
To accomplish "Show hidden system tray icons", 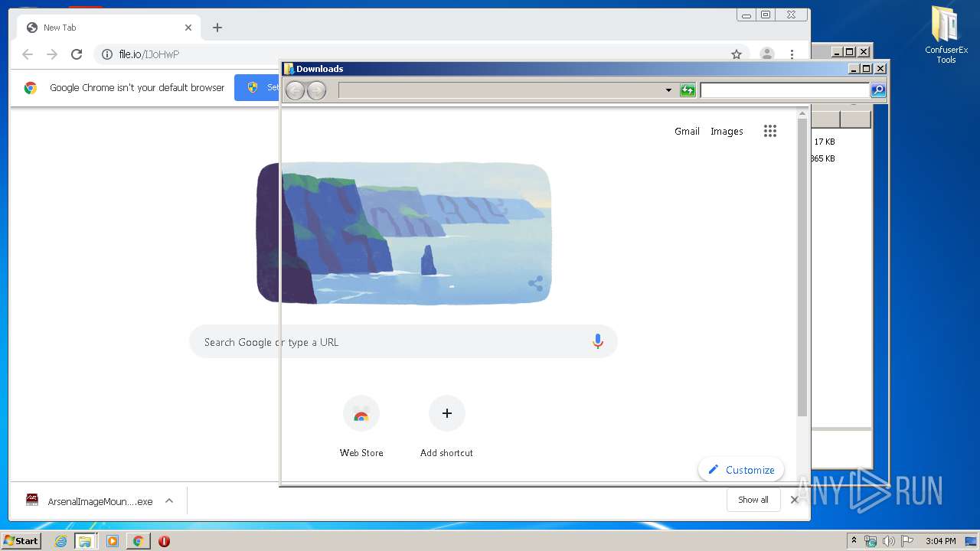I will [854, 541].
